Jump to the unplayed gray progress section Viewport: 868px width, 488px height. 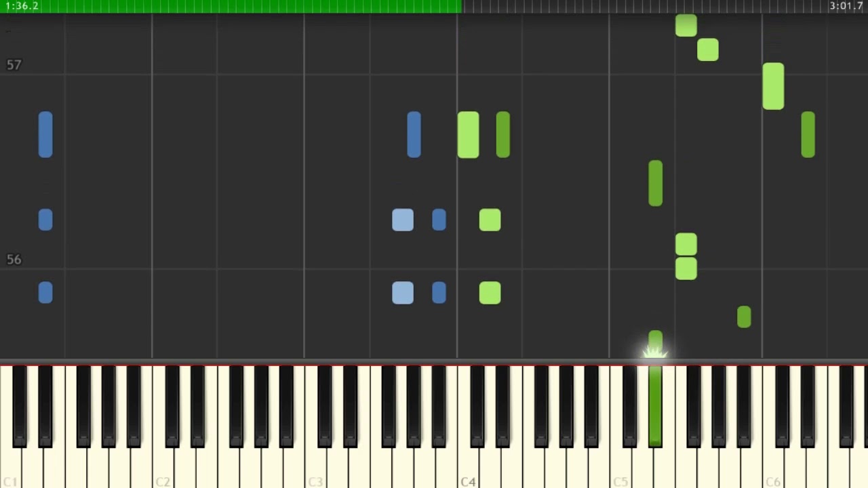pyautogui.click(x=665, y=6)
